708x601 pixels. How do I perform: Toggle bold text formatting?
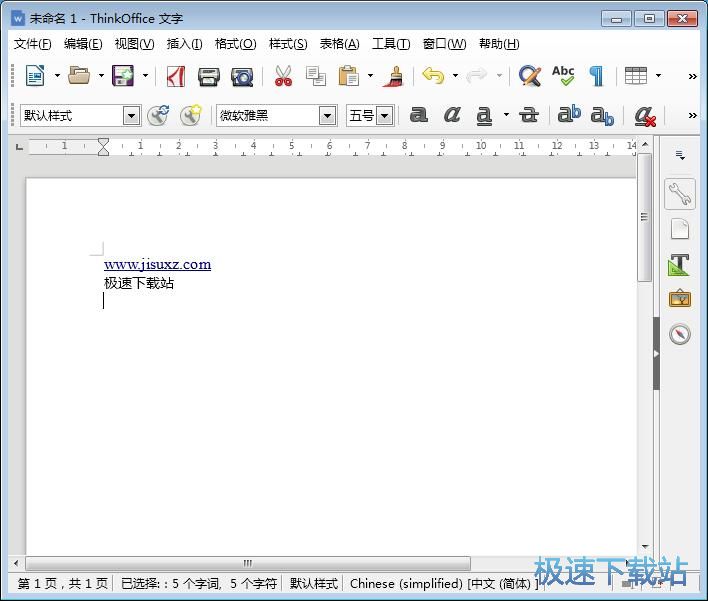[x=419, y=116]
